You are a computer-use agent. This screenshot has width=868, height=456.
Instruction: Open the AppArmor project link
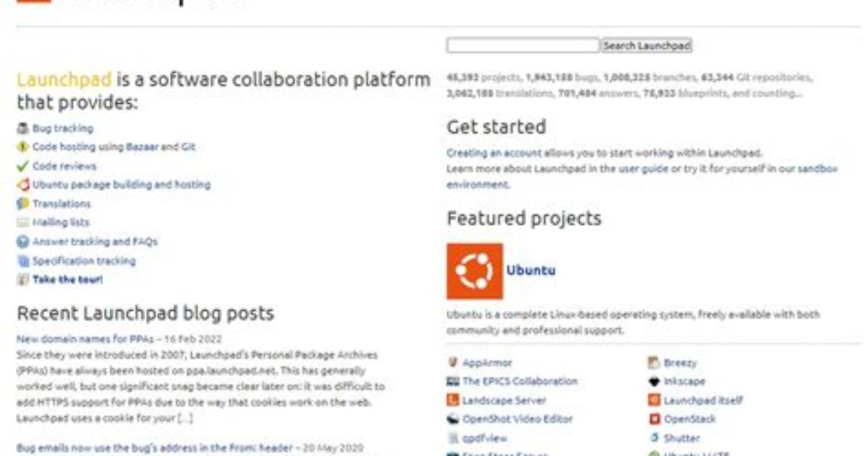487,362
